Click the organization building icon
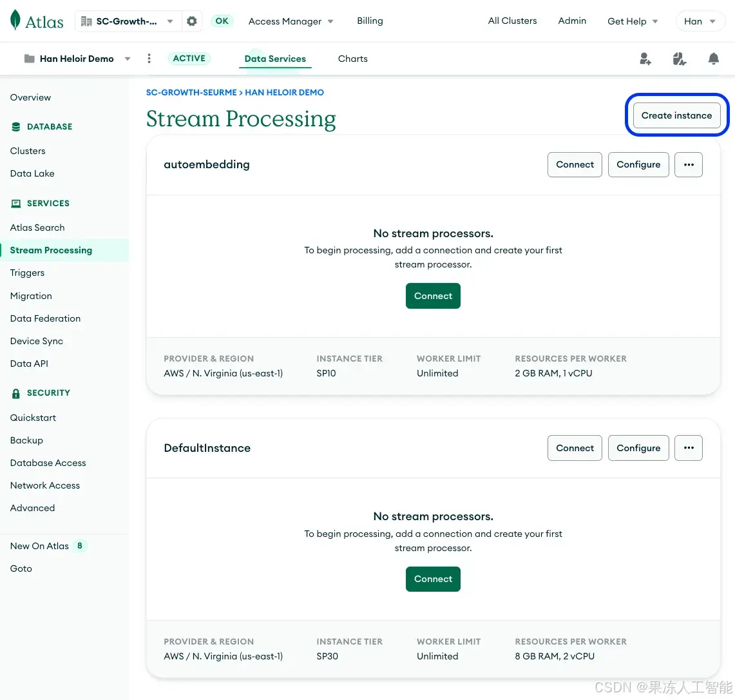Image resolution: width=735 pixels, height=700 pixels. pos(86,21)
